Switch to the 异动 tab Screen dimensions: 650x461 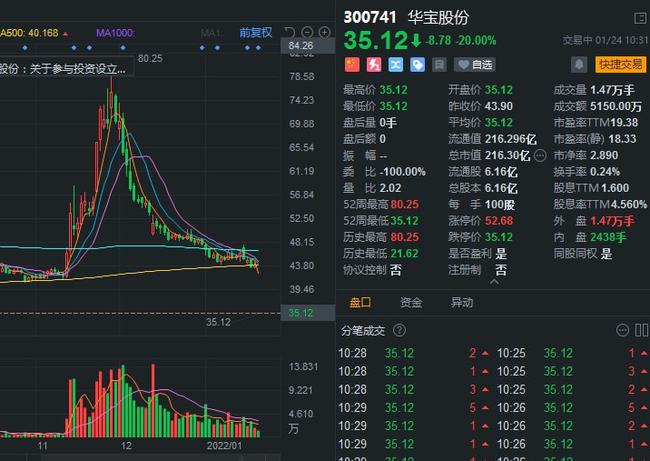click(x=462, y=302)
